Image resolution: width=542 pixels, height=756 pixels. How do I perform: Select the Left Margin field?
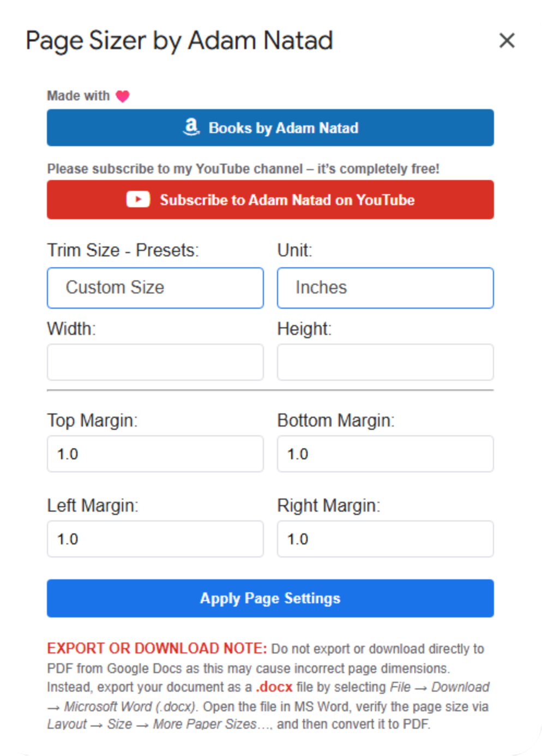coord(155,539)
